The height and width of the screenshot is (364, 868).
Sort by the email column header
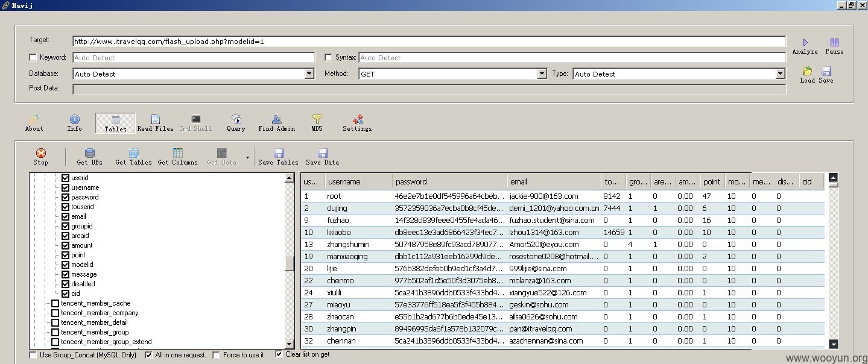[x=554, y=181]
